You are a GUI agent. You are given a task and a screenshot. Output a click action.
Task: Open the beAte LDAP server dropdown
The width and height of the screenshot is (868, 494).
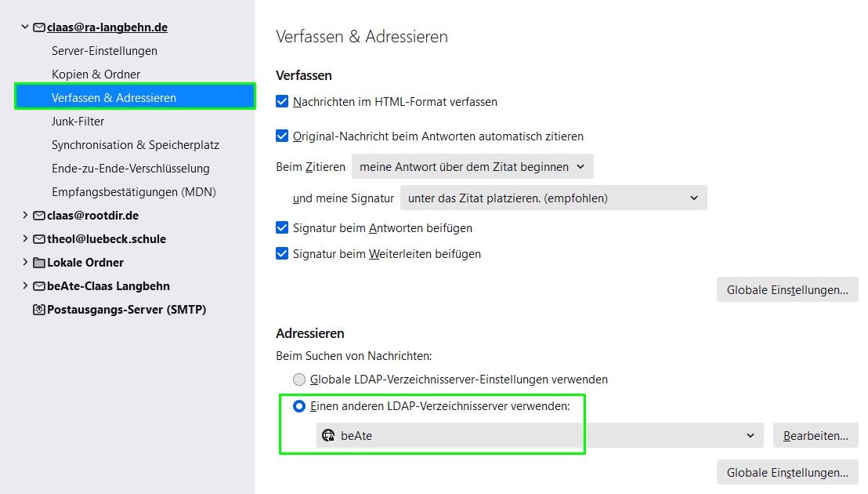[540, 435]
